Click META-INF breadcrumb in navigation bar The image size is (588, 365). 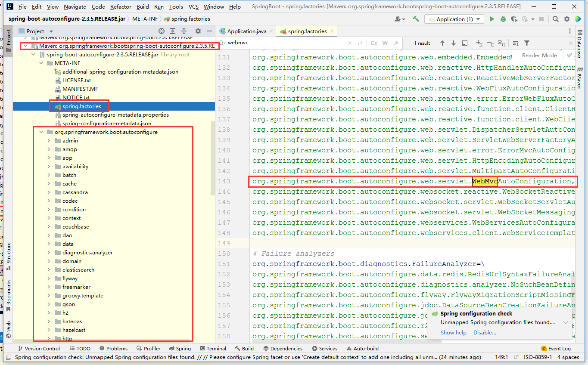145,19
